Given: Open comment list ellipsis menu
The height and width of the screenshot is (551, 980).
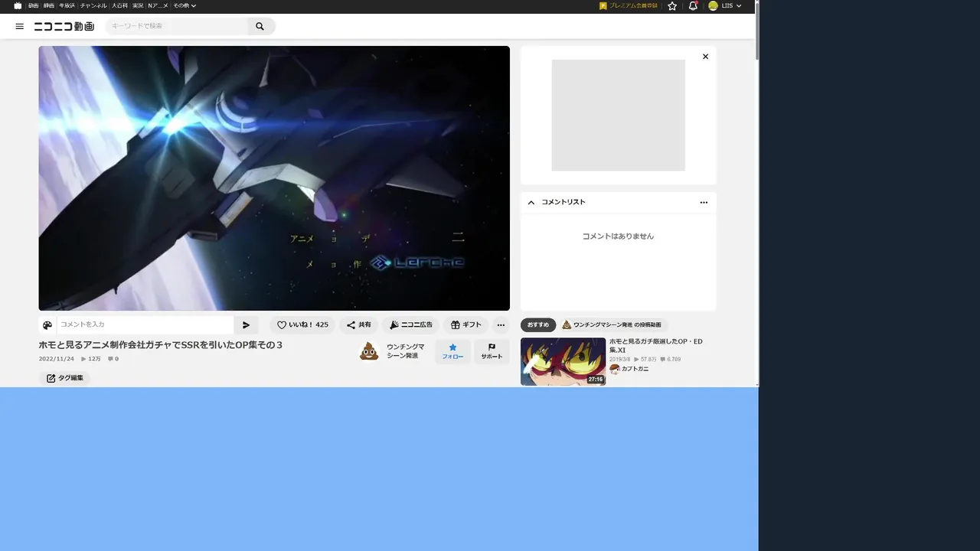Looking at the screenshot, I should click(704, 203).
